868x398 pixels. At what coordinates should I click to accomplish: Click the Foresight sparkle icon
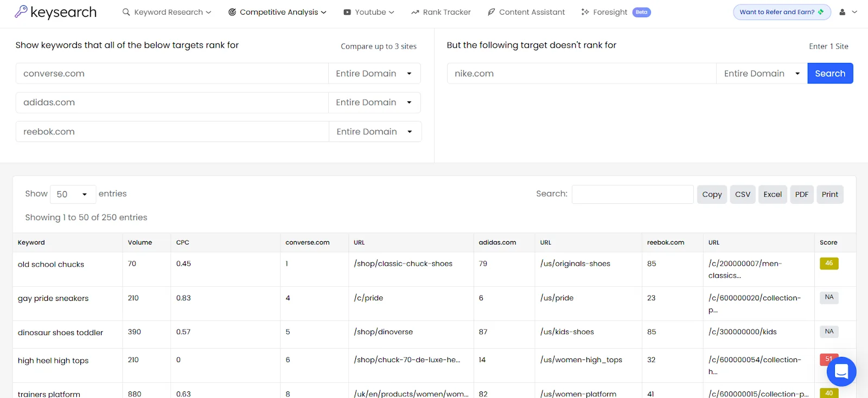[585, 12]
